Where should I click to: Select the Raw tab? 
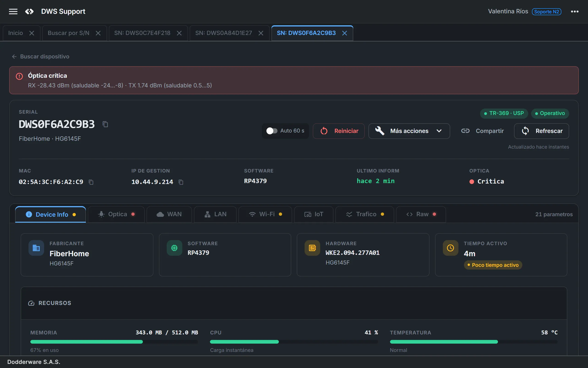(x=421, y=214)
